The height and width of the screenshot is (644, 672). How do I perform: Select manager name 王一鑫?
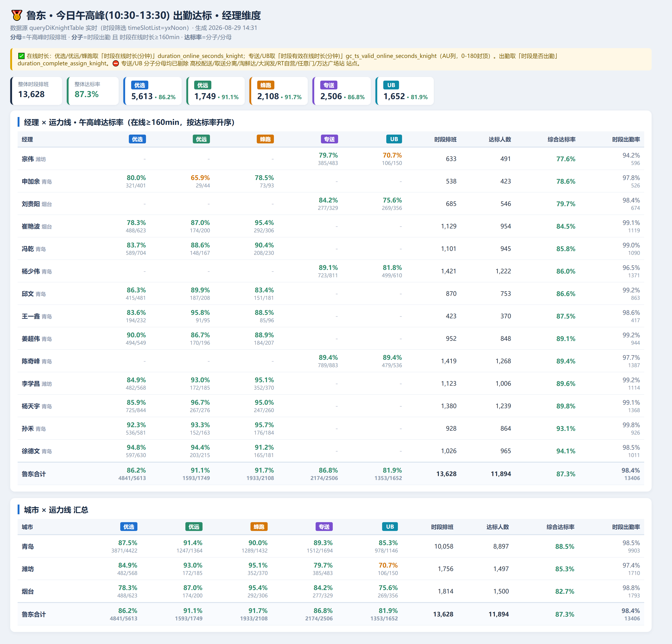(x=31, y=316)
